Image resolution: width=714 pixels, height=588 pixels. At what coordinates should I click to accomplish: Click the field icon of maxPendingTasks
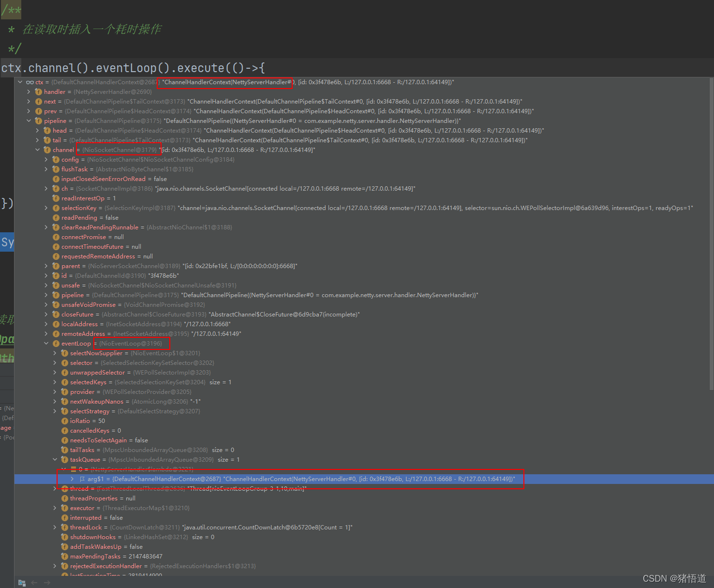[65, 557]
